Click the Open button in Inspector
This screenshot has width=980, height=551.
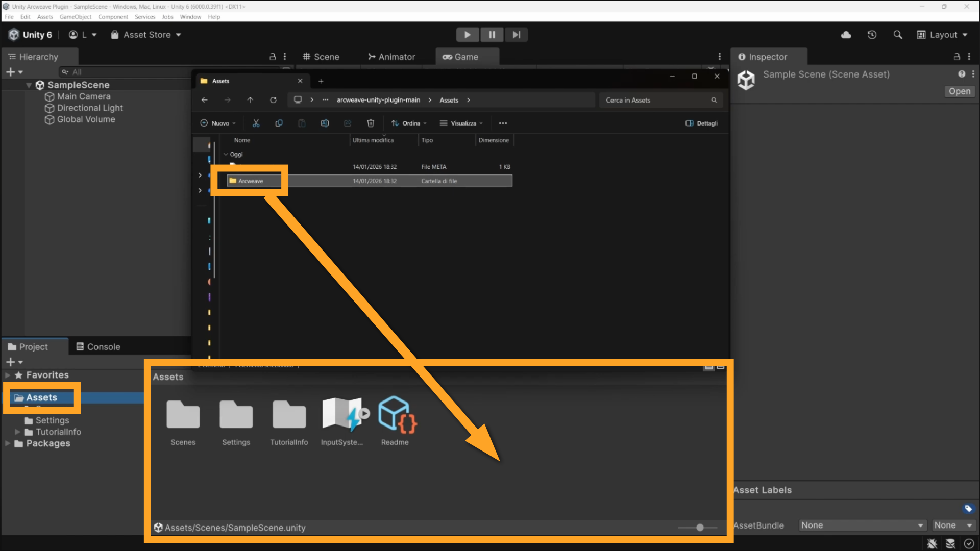tap(960, 91)
